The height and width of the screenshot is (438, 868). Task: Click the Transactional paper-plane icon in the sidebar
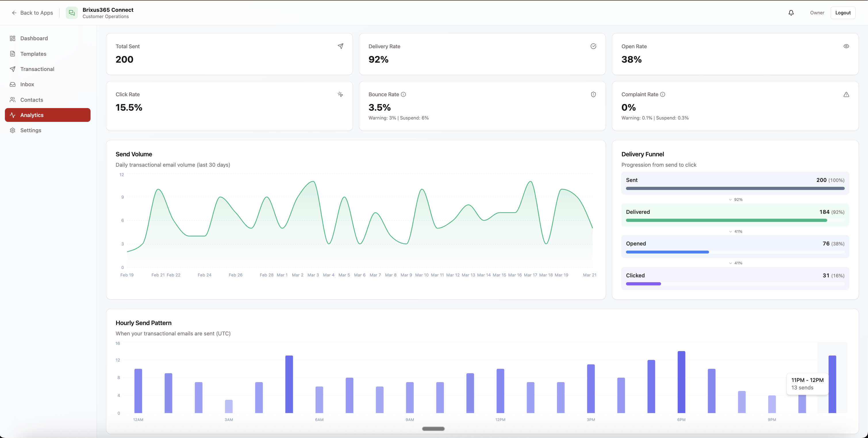[12, 69]
